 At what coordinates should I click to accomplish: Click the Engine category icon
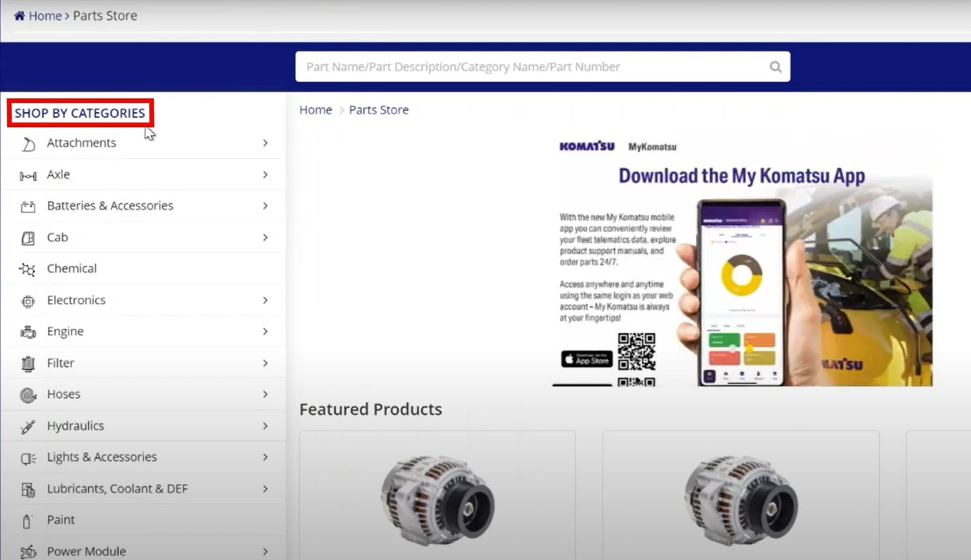tap(28, 332)
